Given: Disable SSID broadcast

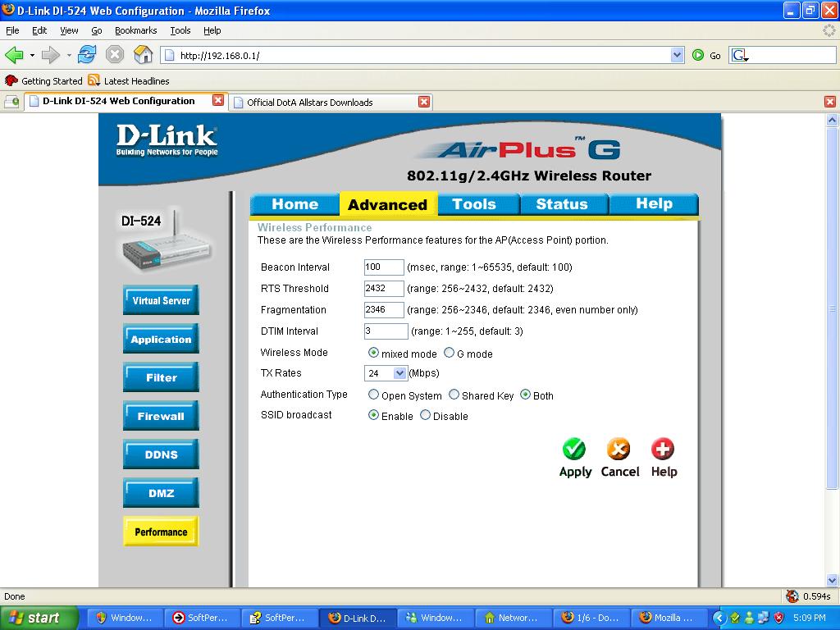Looking at the screenshot, I should 425,415.
